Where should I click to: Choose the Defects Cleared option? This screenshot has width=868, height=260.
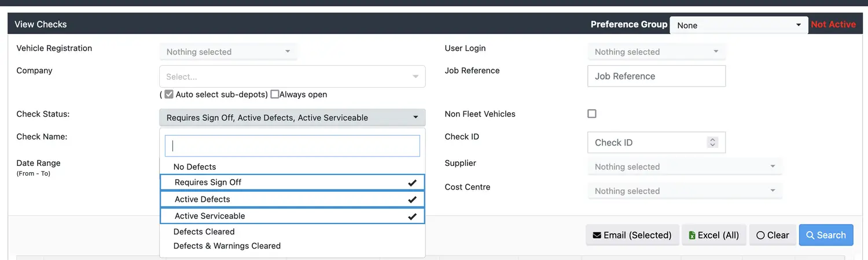(x=204, y=232)
